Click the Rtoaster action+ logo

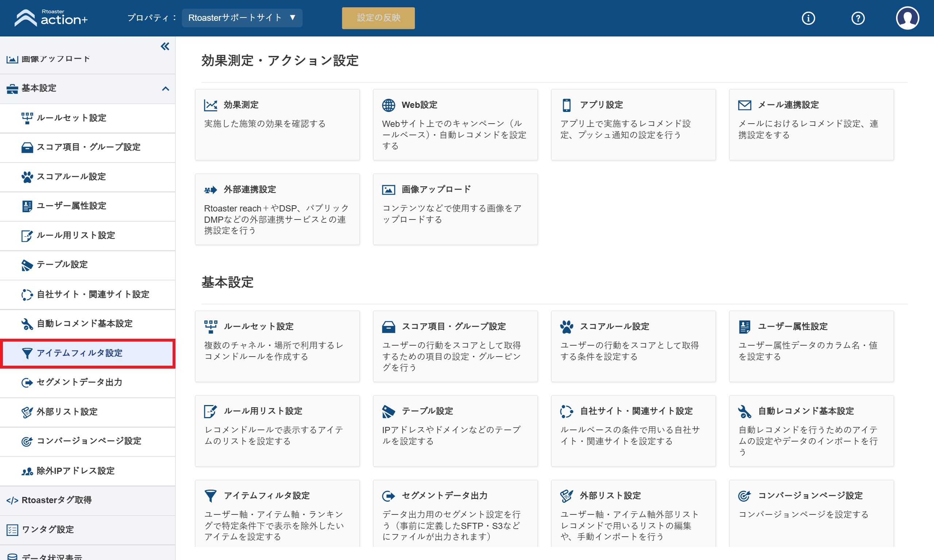51,18
